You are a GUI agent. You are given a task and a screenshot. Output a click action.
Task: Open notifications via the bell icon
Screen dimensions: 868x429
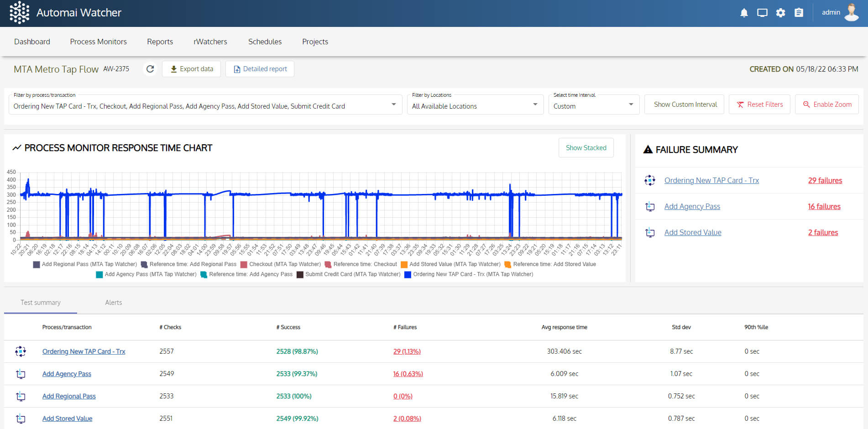coord(744,12)
